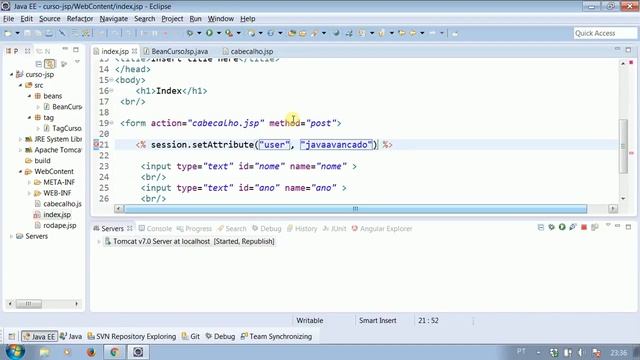Open the Project menu
Image resolution: width=640 pixels, height=360 pixels.
[x=172, y=19]
